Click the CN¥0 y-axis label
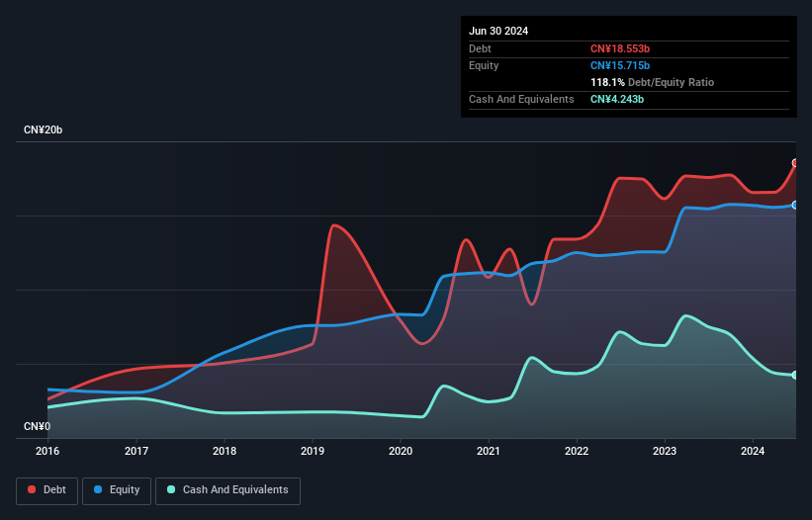 [37, 426]
